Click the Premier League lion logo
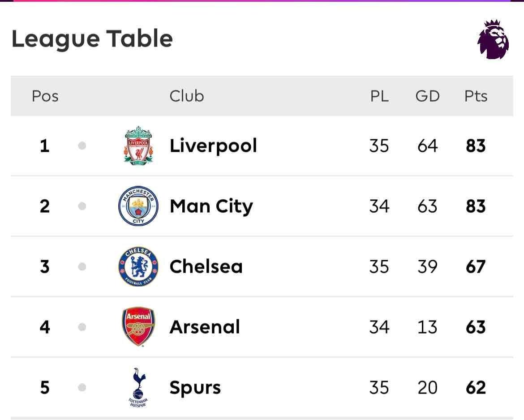This screenshot has width=524, height=420. (x=493, y=39)
